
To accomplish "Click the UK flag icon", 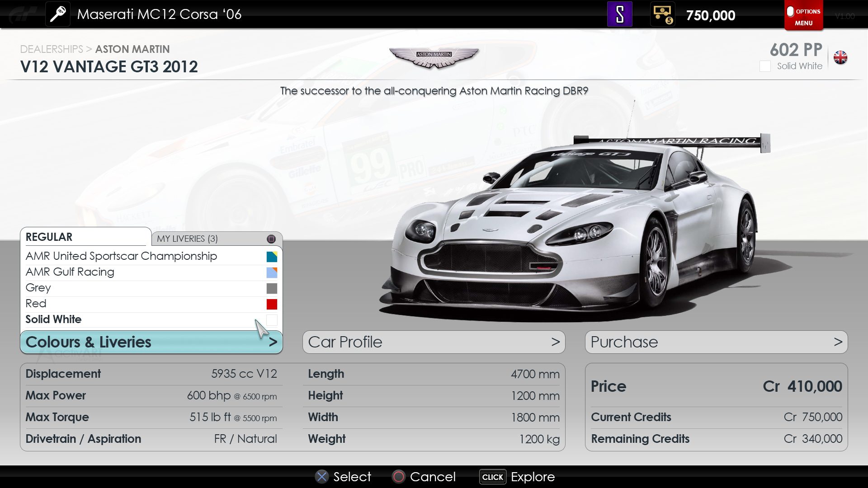I will (840, 58).
